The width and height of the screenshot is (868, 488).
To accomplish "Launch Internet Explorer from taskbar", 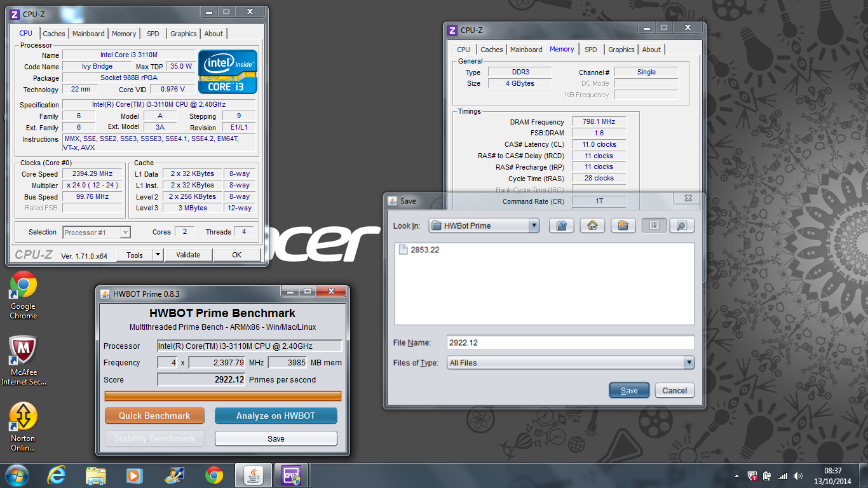I will pos(57,475).
